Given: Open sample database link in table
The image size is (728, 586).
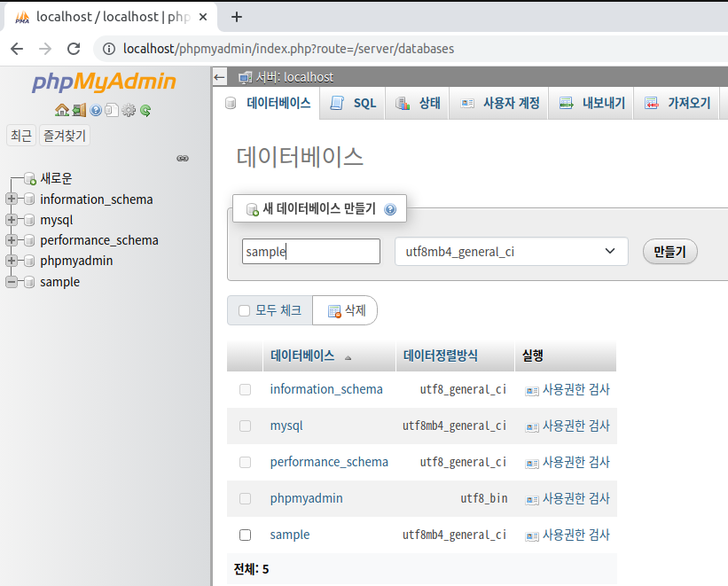Looking at the screenshot, I should click(290, 535).
